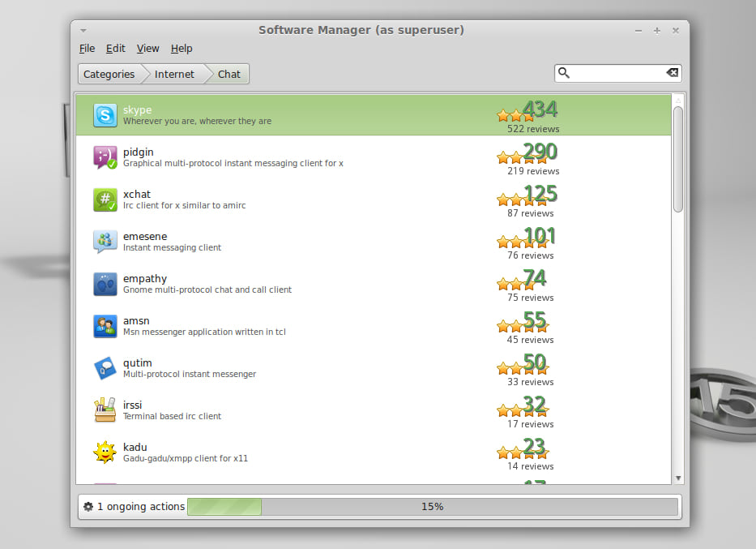
Task: Select the xchat package name
Action: [136, 194]
